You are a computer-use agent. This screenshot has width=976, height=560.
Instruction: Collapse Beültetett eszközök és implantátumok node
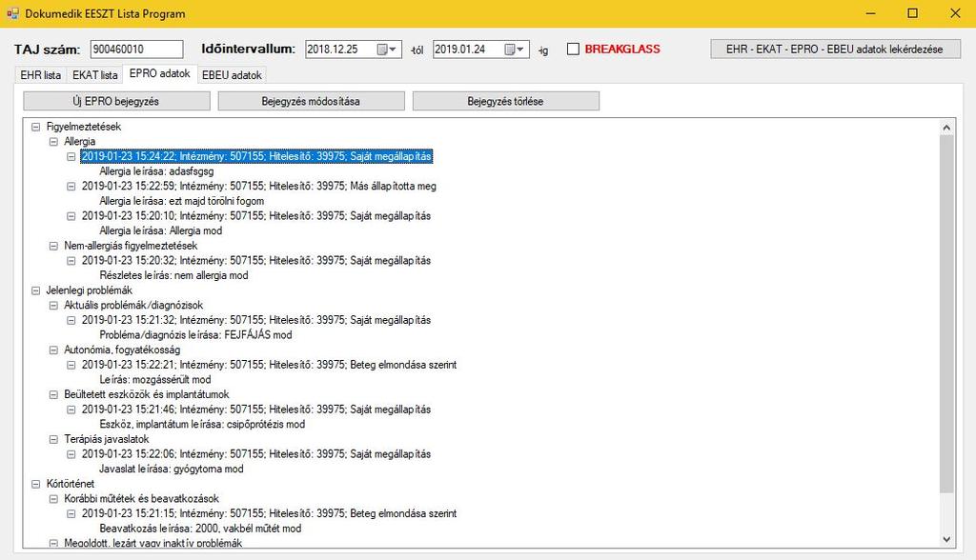pyautogui.click(x=53, y=394)
